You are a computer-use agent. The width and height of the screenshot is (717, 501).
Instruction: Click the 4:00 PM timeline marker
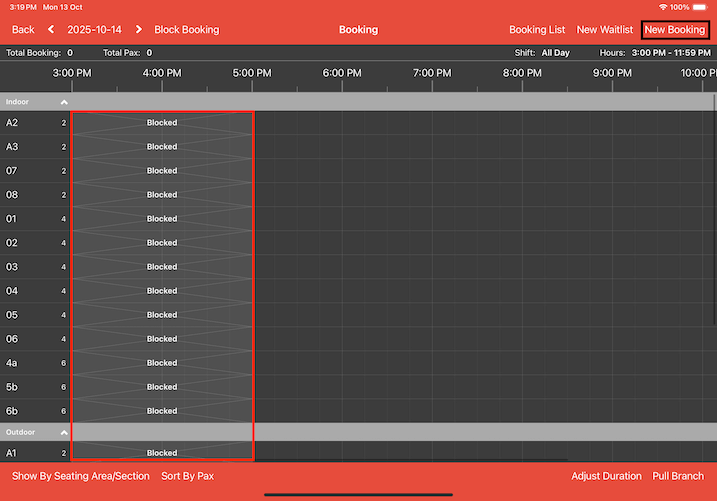click(x=162, y=73)
